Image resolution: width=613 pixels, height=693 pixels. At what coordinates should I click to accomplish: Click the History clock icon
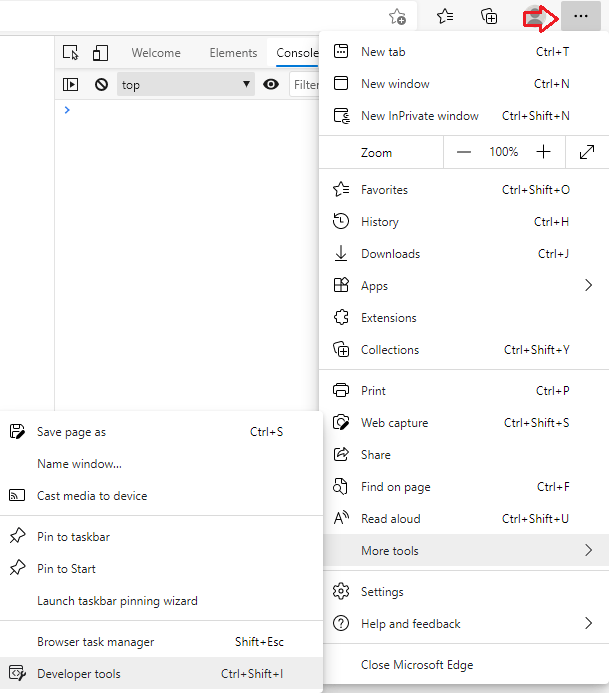341,221
